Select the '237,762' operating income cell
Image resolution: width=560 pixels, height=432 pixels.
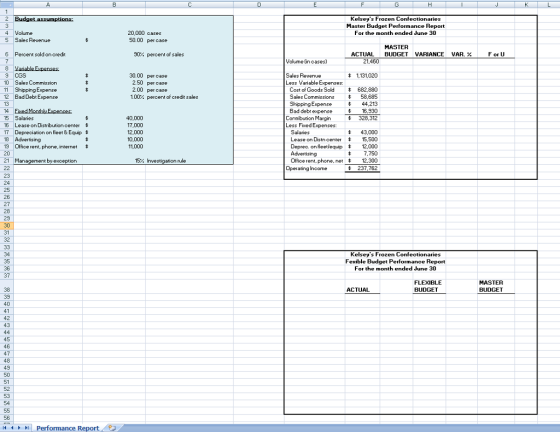click(368, 168)
